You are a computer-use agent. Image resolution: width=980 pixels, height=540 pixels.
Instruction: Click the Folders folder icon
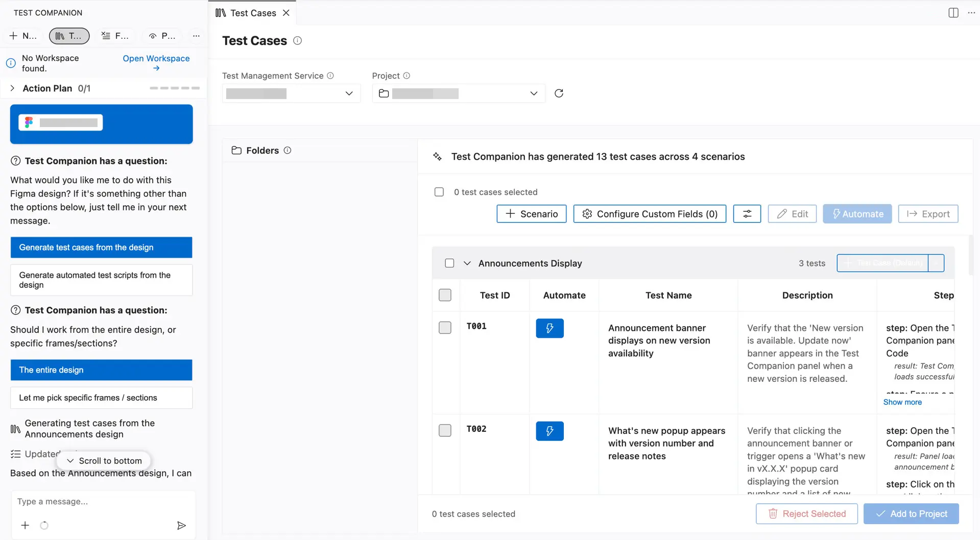236,151
